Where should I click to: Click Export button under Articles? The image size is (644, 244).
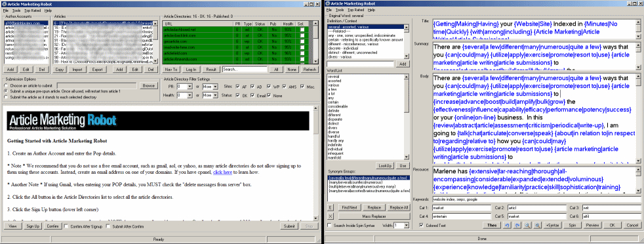pyautogui.click(x=97, y=70)
